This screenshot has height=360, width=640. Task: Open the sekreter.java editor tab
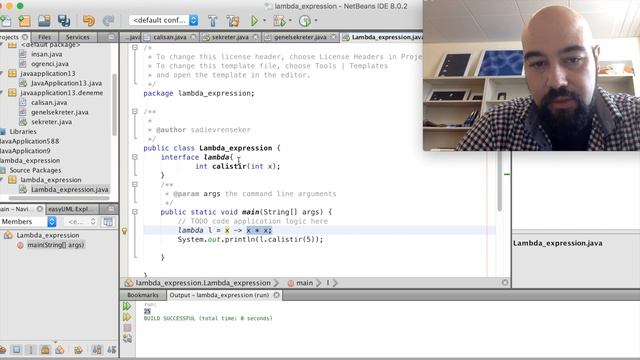230,37
